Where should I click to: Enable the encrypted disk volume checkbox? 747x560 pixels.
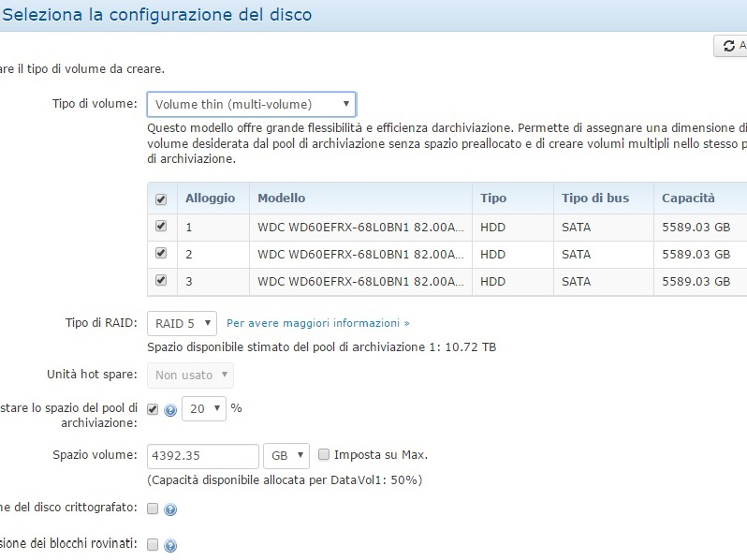154,508
